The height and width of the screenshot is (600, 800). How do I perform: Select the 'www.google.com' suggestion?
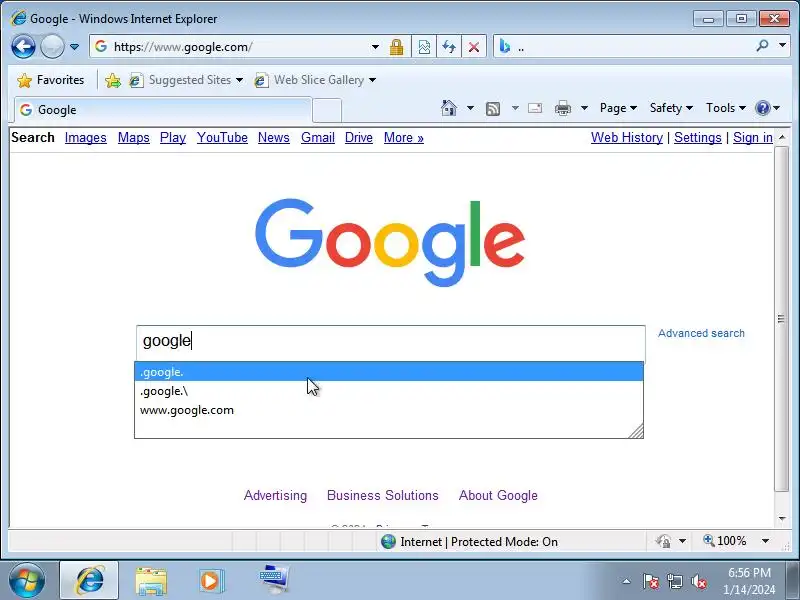pyautogui.click(x=389, y=410)
